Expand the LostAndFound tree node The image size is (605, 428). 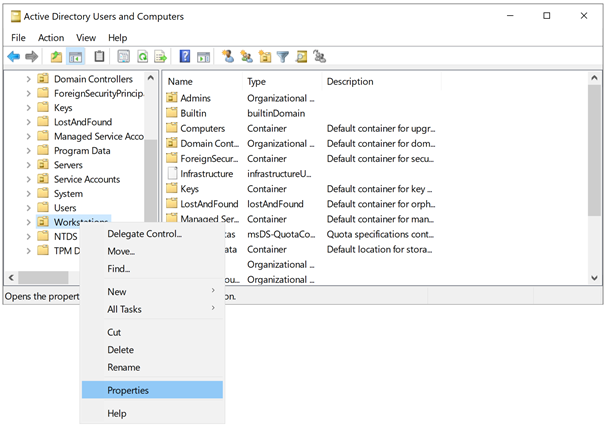pyautogui.click(x=28, y=122)
